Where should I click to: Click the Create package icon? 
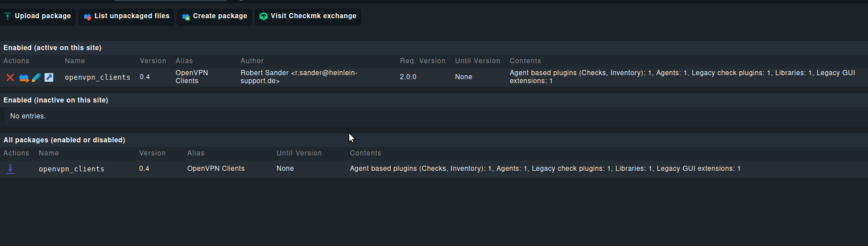click(186, 17)
